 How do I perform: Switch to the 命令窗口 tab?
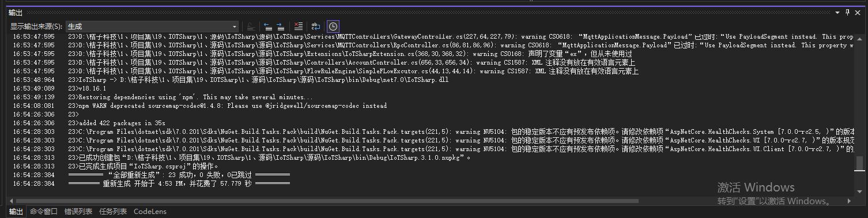44,212
